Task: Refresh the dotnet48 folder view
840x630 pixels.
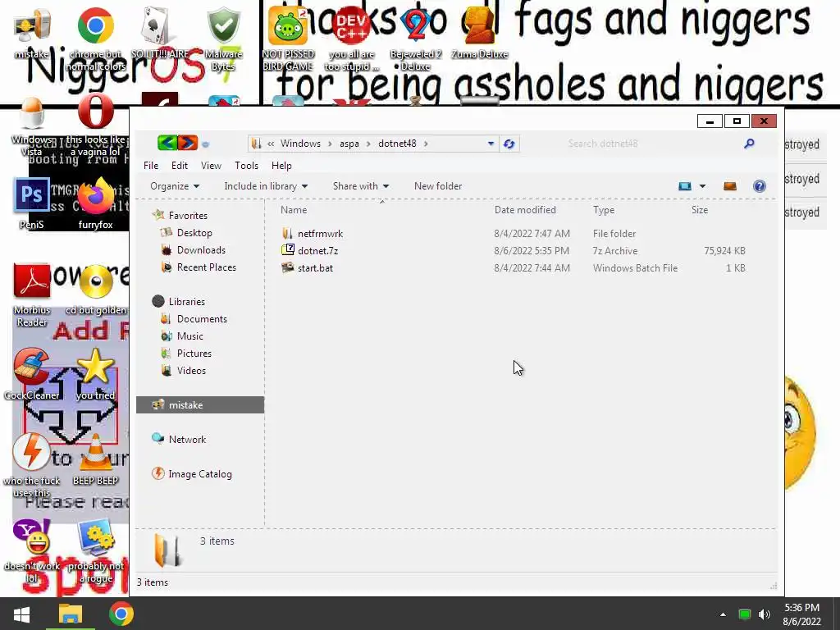Action: point(509,144)
